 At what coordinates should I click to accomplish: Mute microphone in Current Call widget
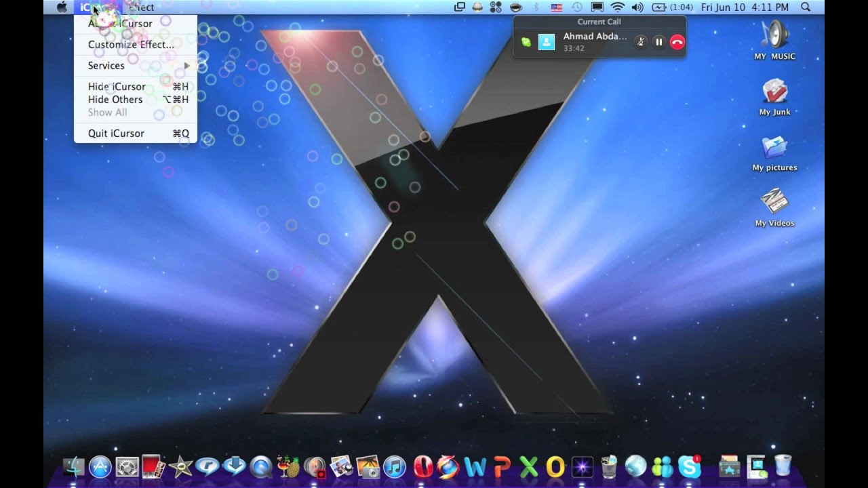pyautogui.click(x=640, y=42)
